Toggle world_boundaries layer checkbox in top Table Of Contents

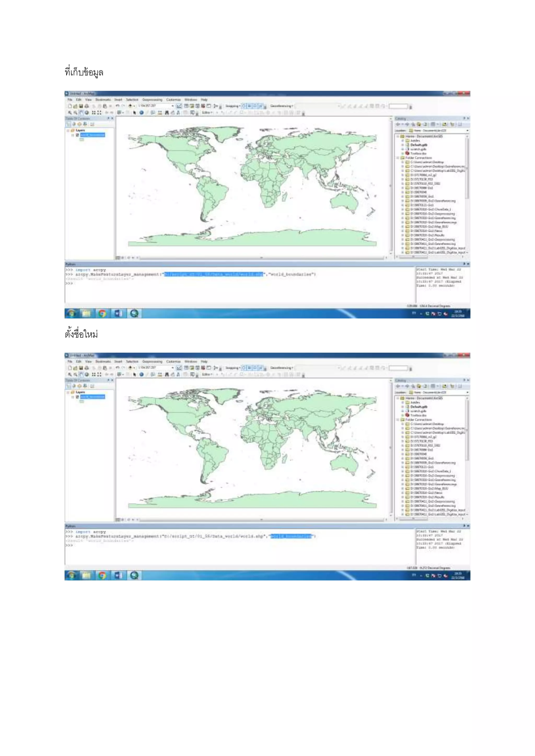click(x=77, y=135)
